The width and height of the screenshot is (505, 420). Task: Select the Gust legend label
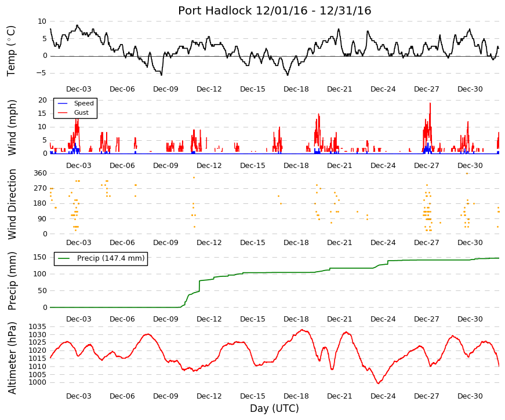pos(81,112)
